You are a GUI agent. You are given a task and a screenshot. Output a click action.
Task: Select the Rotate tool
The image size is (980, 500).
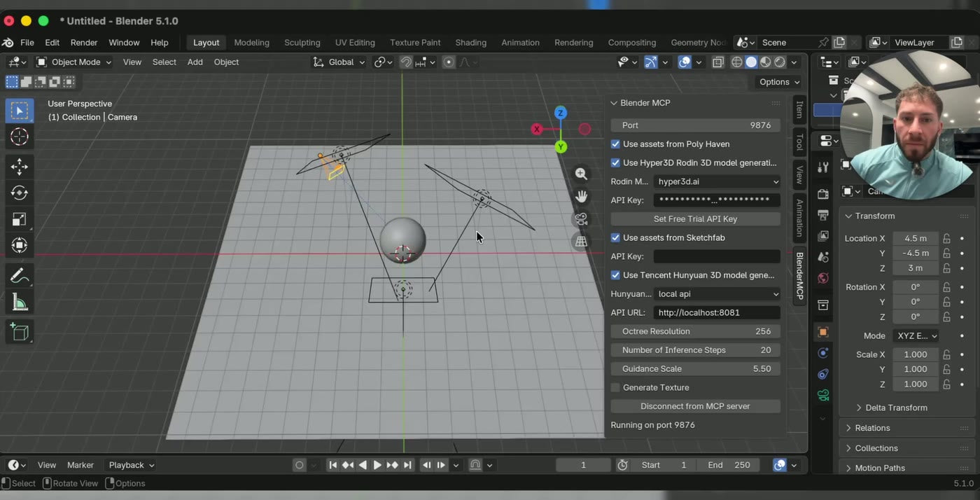20,193
